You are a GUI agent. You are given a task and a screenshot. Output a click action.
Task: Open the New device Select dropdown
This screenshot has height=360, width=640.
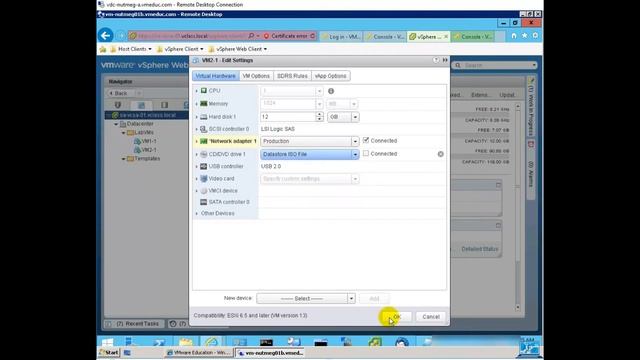[306, 298]
